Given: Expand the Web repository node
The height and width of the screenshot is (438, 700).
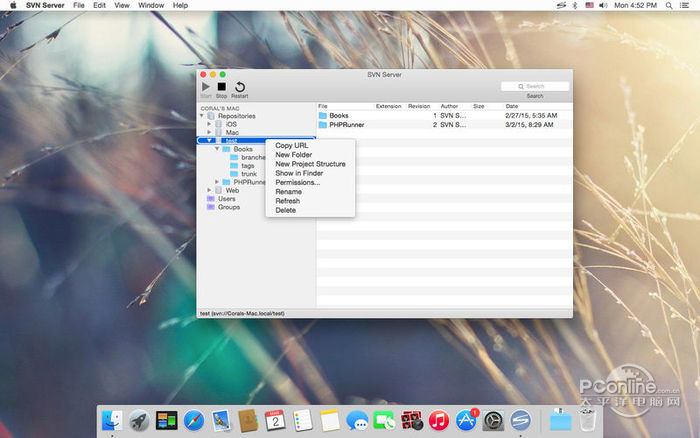Looking at the screenshot, I should [x=210, y=190].
